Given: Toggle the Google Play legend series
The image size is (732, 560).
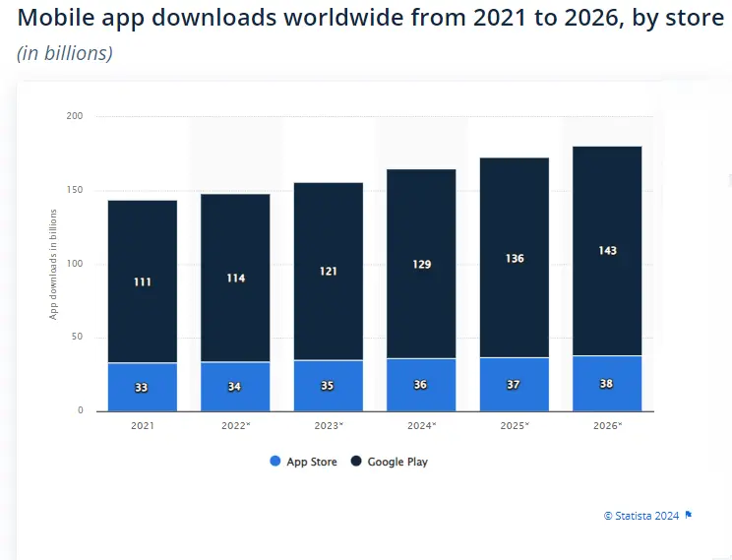Looking at the screenshot, I should tap(390, 462).
